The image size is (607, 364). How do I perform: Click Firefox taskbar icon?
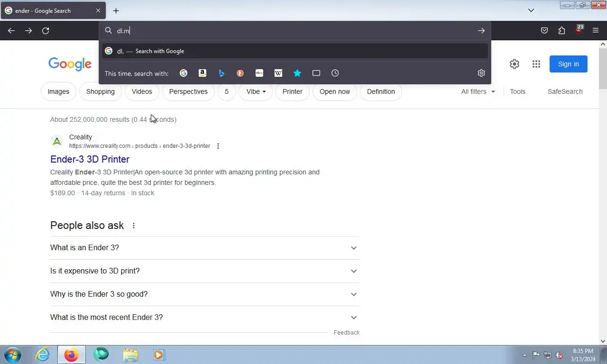[72, 355]
